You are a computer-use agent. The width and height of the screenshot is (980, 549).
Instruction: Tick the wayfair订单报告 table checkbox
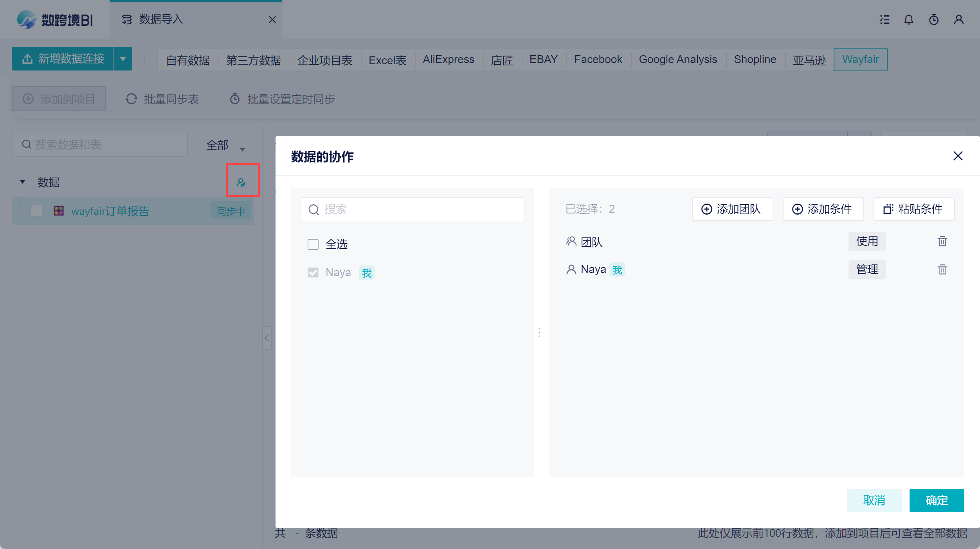37,211
